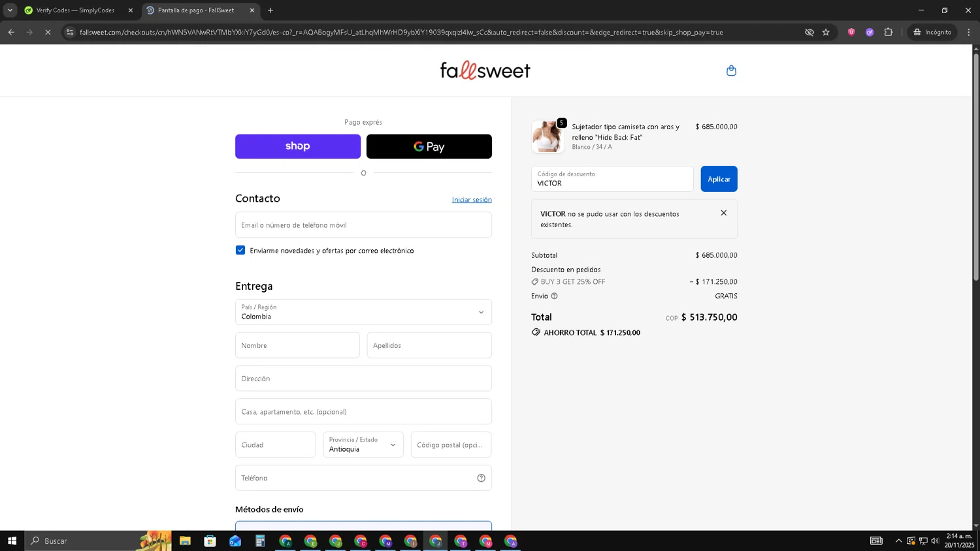Image resolution: width=980 pixels, height=551 pixels.
Task: Open Chrome profile C taskbar icon
Action: tap(361, 541)
